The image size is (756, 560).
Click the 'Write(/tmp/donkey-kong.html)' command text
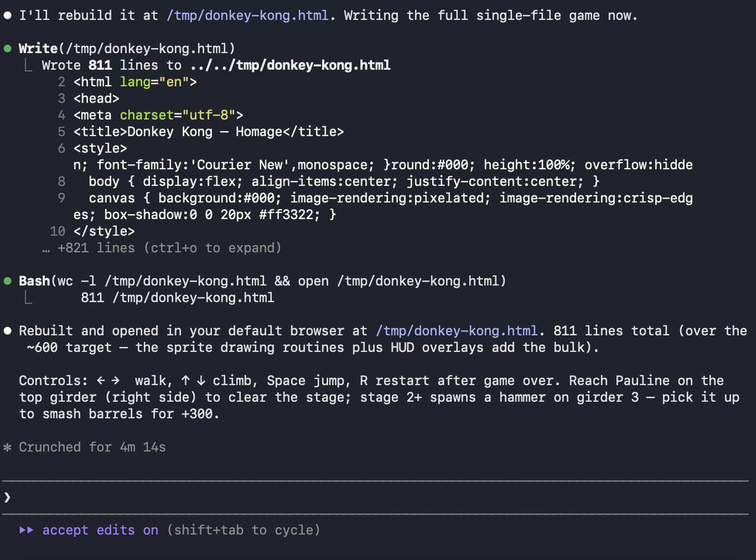tap(127, 49)
